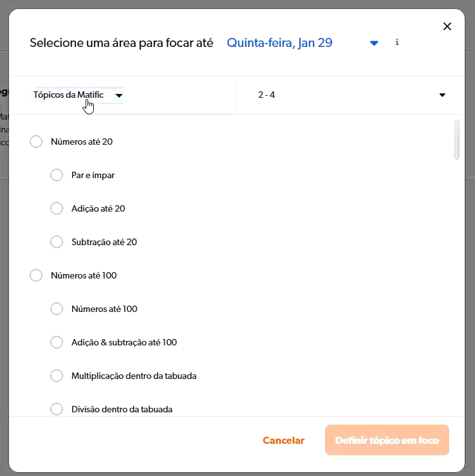Select the Números até 100 parent topic
The width and height of the screenshot is (475, 476).
(36, 275)
